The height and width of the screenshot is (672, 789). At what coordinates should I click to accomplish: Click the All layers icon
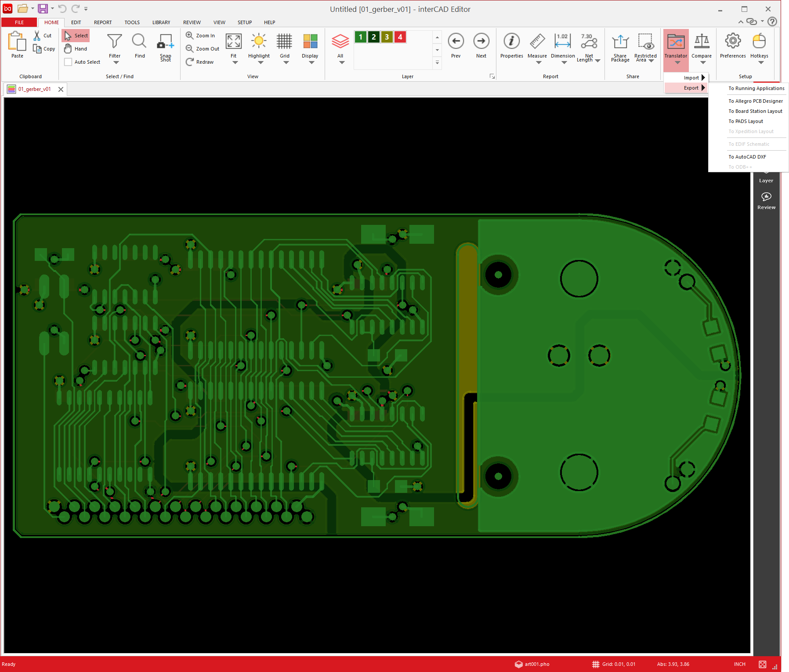coord(340,41)
